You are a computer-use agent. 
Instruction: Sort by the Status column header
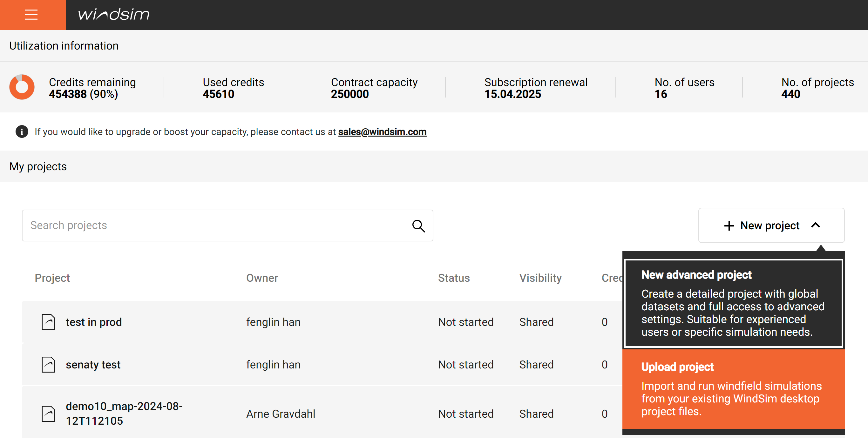tap(454, 278)
